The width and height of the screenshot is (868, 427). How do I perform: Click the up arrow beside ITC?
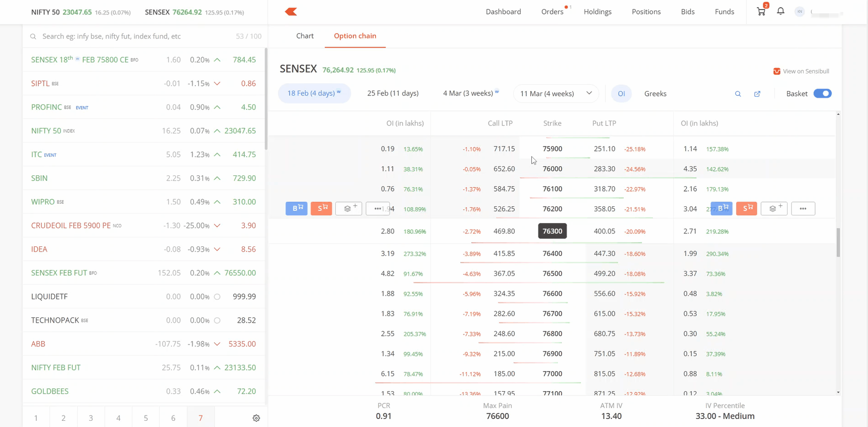pos(217,154)
